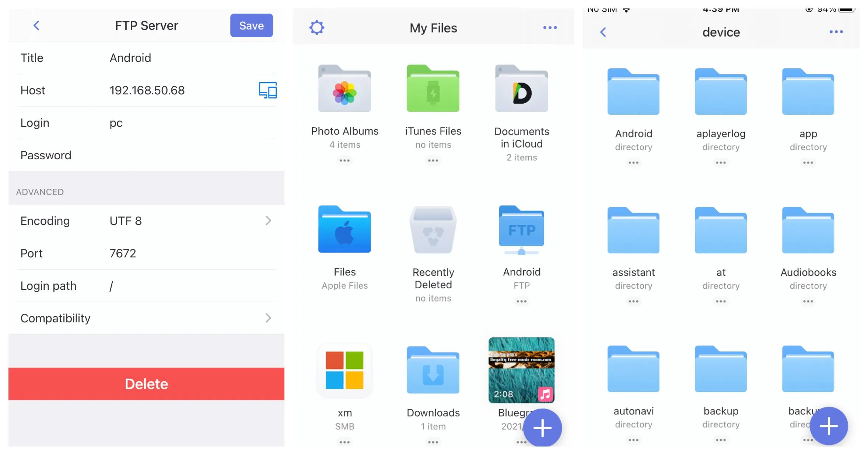Screen dimensions: 868x455
Task: Show options for Photo Albums
Action: [x=344, y=160]
